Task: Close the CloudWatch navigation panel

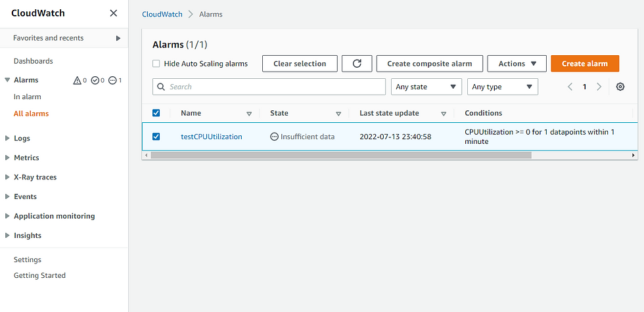Action: [113, 13]
